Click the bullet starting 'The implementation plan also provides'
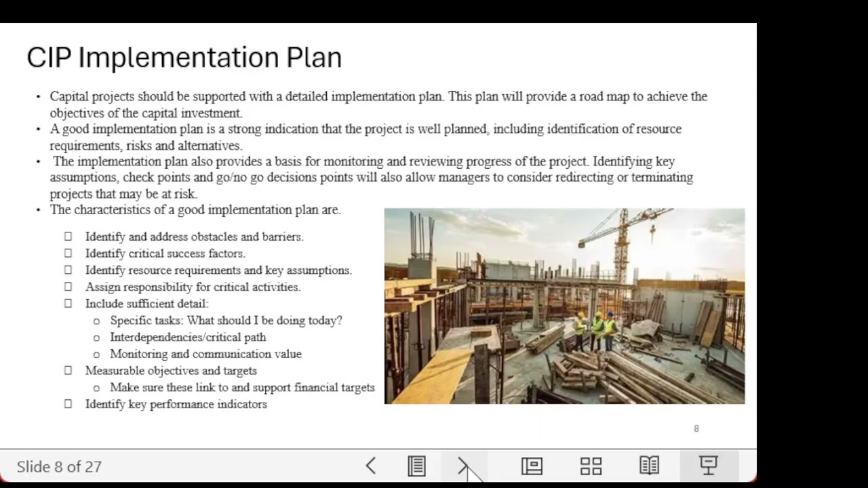This screenshot has height=488, width=868. (371, 178)
